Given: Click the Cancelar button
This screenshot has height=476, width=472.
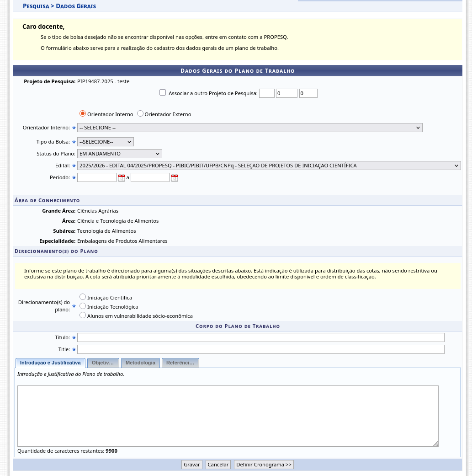Looking at the screenshot, I should [x=218, y=465].
